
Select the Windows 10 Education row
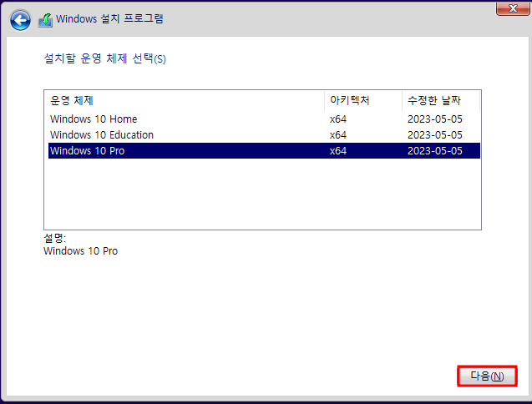pos(264,135)
